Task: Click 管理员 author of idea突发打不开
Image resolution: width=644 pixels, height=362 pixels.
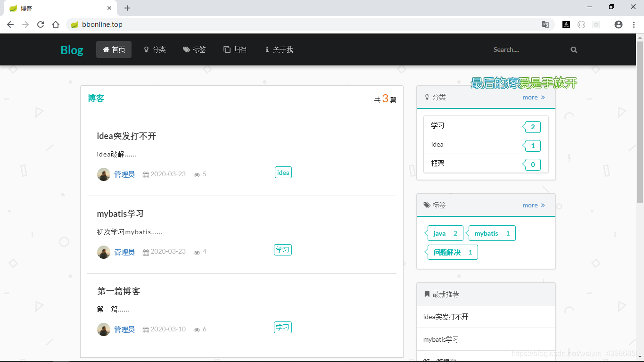Action: (124, 174)
